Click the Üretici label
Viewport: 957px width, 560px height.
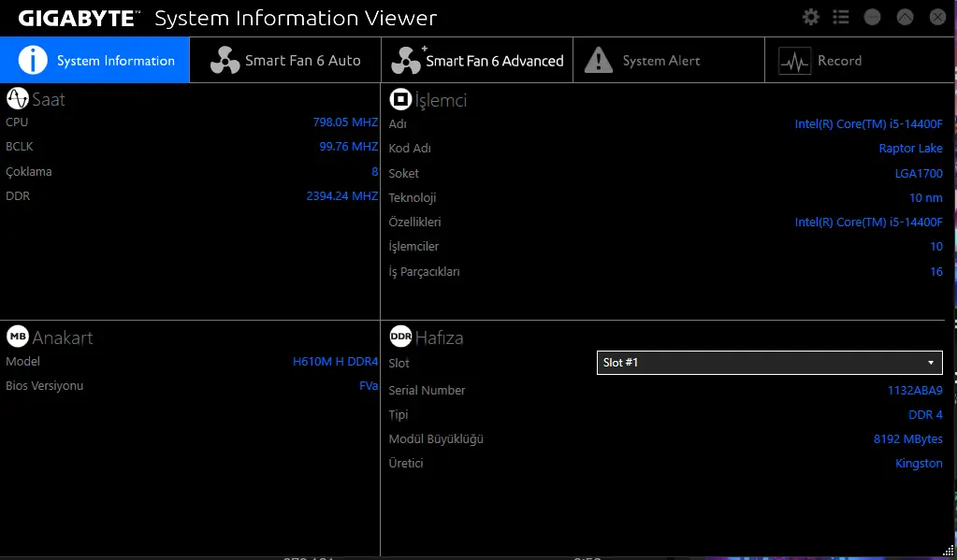[406, 463]
